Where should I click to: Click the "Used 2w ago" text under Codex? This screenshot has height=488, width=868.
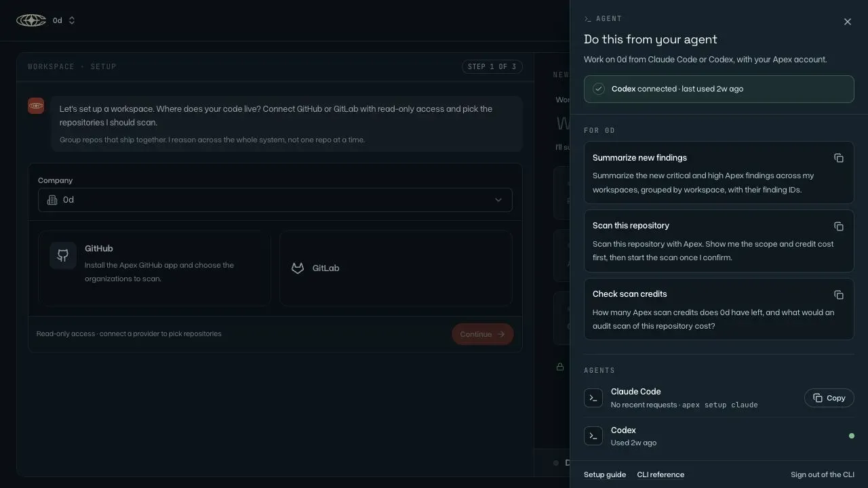633,443
